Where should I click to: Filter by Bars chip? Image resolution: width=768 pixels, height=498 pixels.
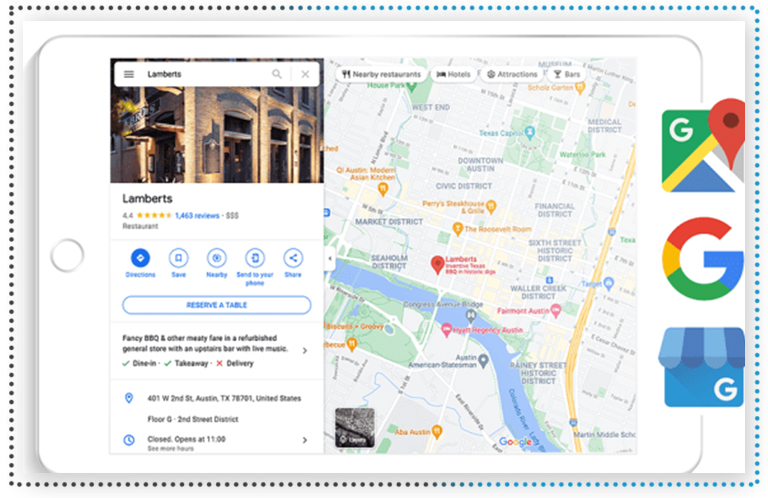(567, 74)
